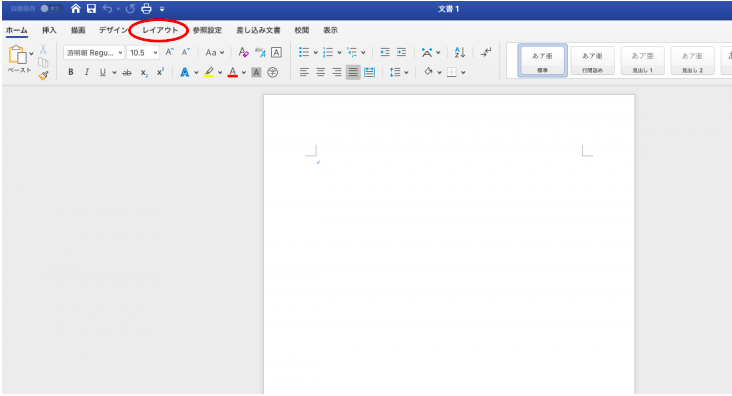Image resolution: width=732 pixels, height=396 pixels.
Task: Increase font size with larger A
Action: 170,52
